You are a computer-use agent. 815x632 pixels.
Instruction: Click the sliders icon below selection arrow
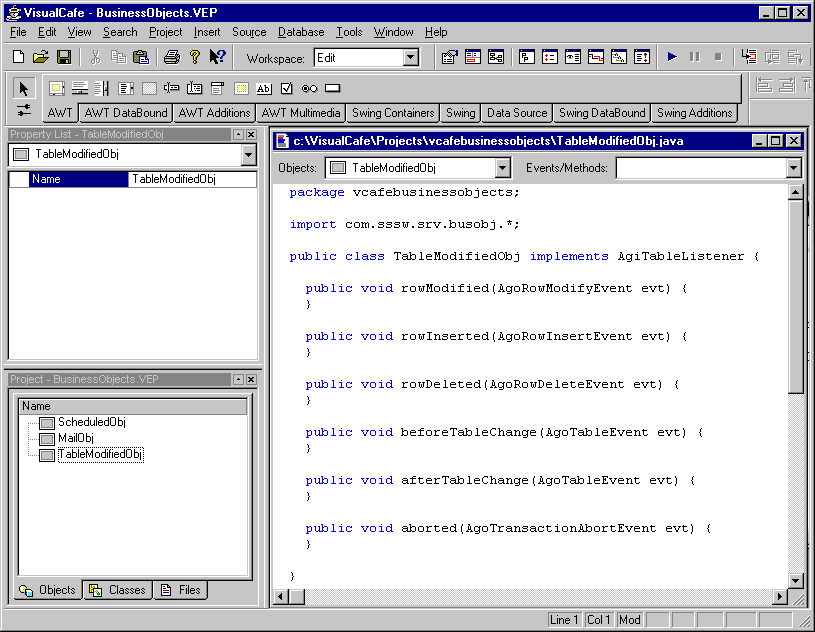click(23, 110)
